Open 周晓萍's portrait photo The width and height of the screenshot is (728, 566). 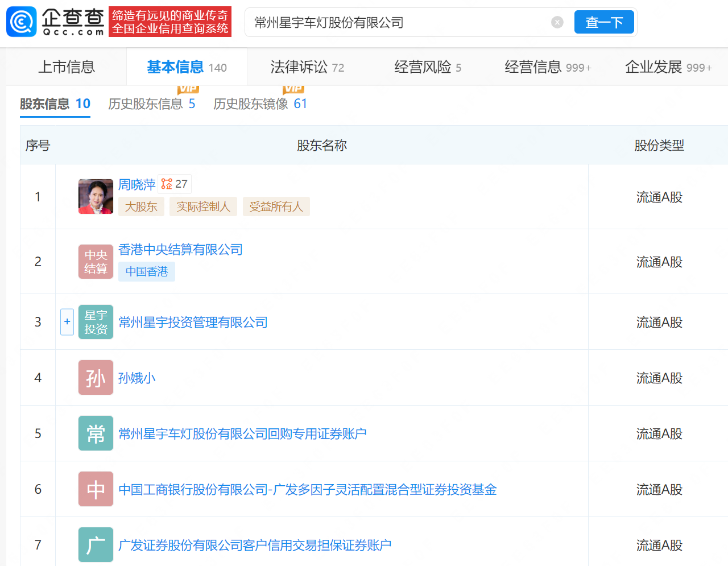click(x=96, y=197)
